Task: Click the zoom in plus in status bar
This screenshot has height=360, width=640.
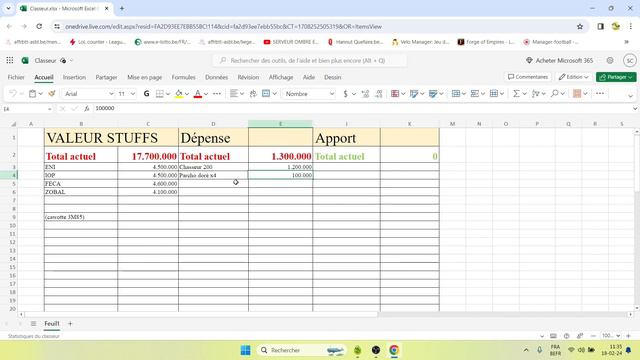Action: 629,336
